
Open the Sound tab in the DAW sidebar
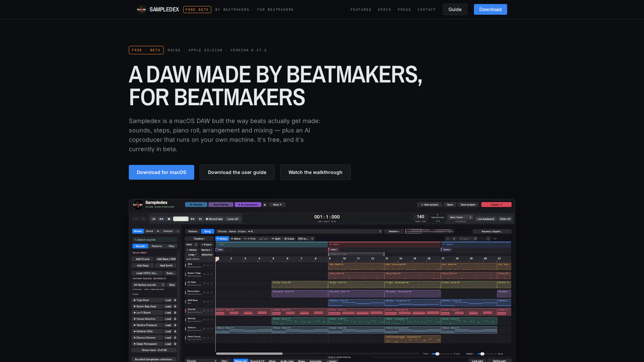click(x=149, y=231)
